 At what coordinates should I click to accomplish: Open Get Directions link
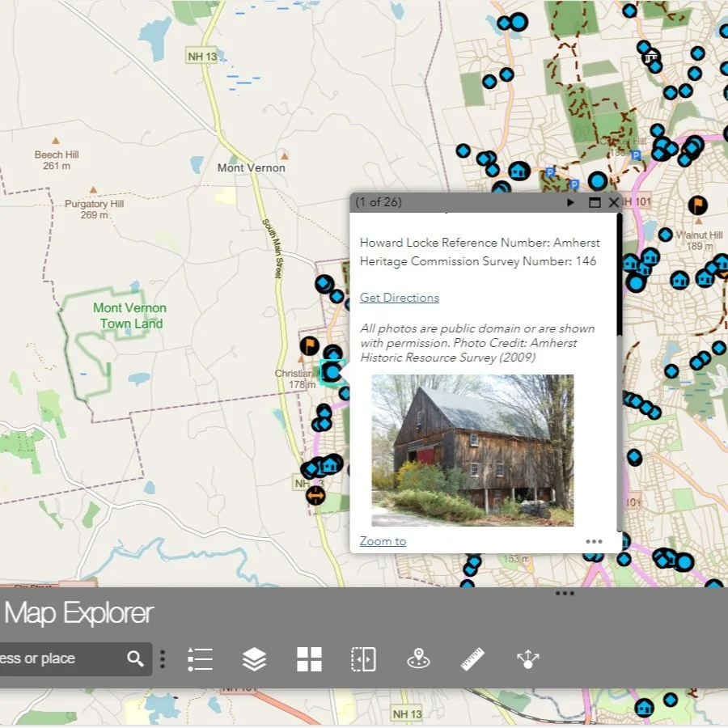click(400, 298)
